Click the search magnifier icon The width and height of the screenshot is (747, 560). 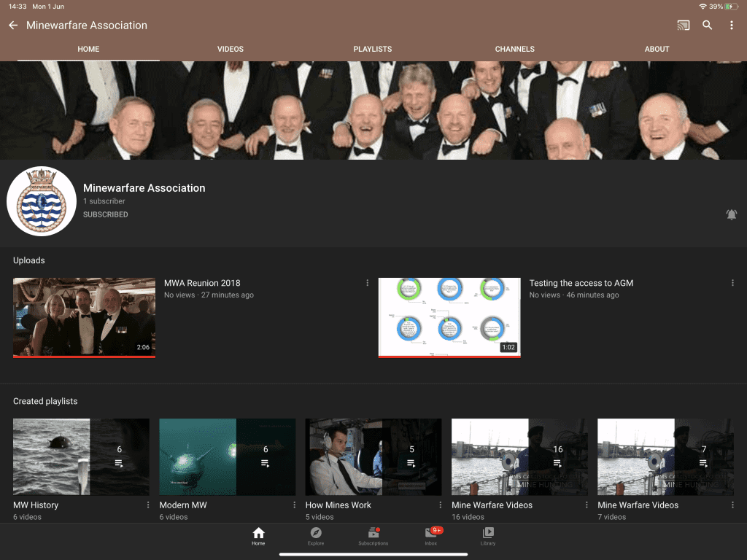coord(708,26)
